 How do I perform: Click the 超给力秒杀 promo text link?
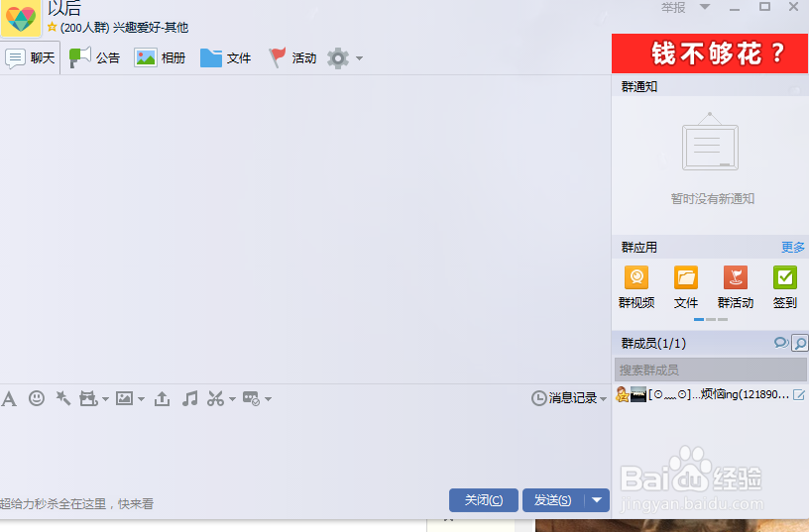point(77,503)
